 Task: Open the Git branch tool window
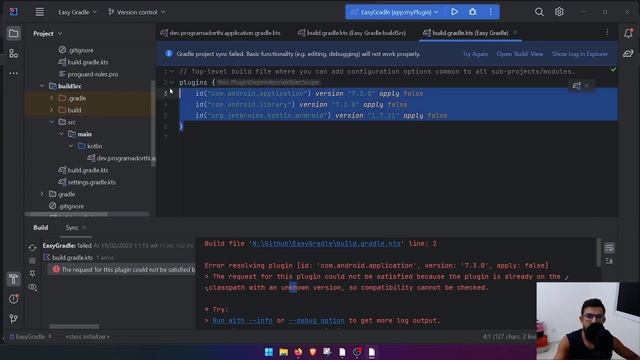[13, 319]
